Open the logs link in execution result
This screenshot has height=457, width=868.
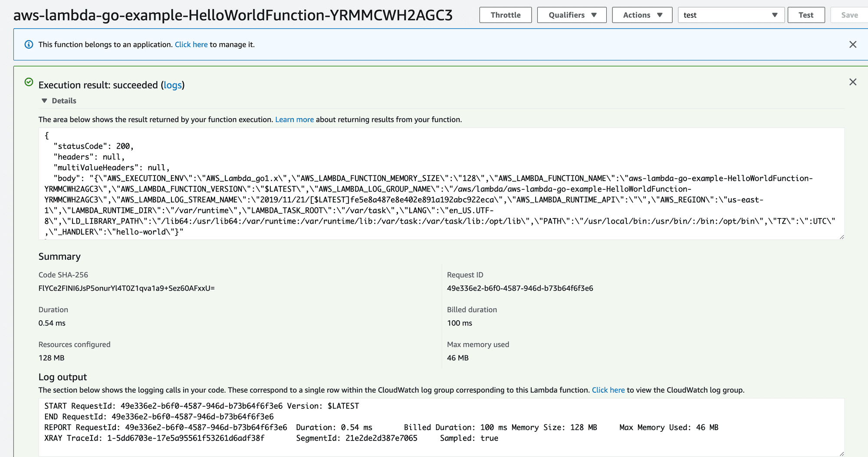tap(172, 85)
